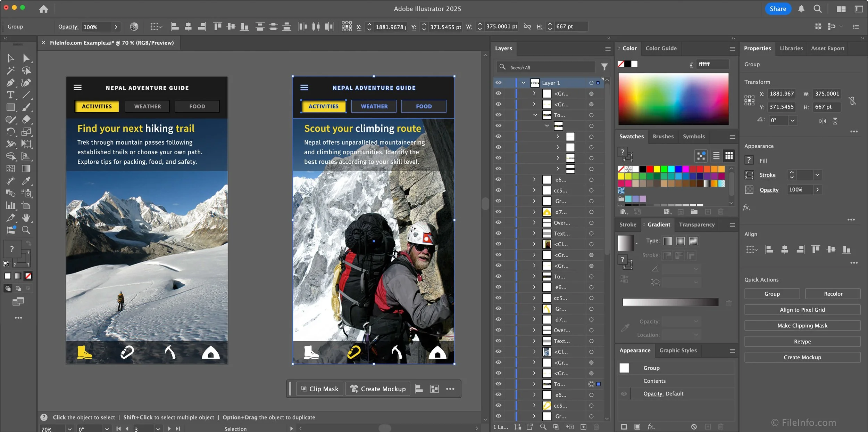Select the Hand tool
The width and height of the screenshot is (868, 432).
27,217
